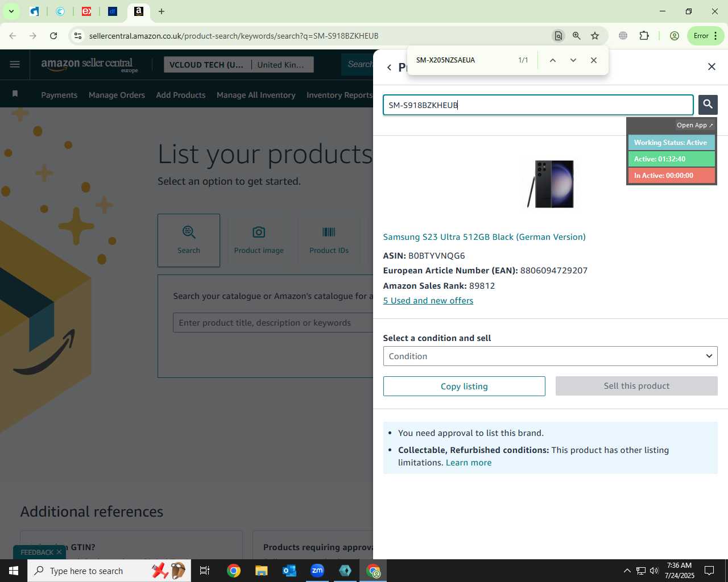Click the Open App link in status widget
Image resolution: width=728 pixels, height=582 pixels.
pyautogui.click(x=694, y=125)
